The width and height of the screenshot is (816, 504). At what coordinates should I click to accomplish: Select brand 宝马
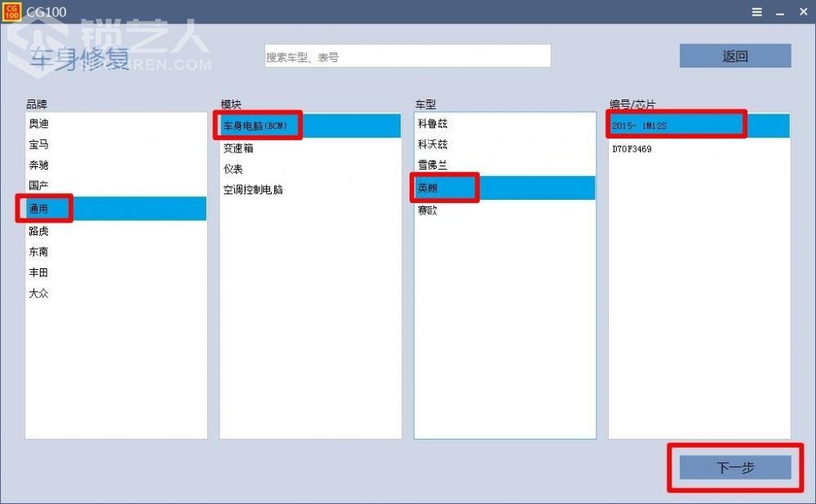(116, 144)
